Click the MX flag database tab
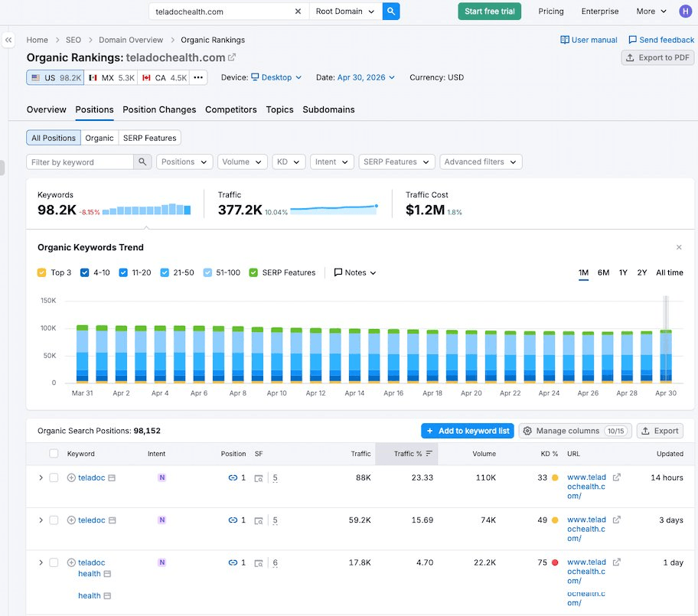 click(x=110, y=77)
